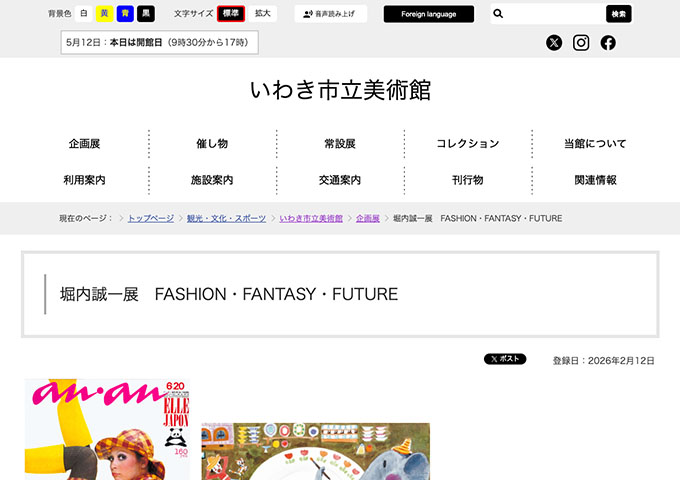Open the 関連情報 menu item
680x480 pixels.
click(595, 180)
